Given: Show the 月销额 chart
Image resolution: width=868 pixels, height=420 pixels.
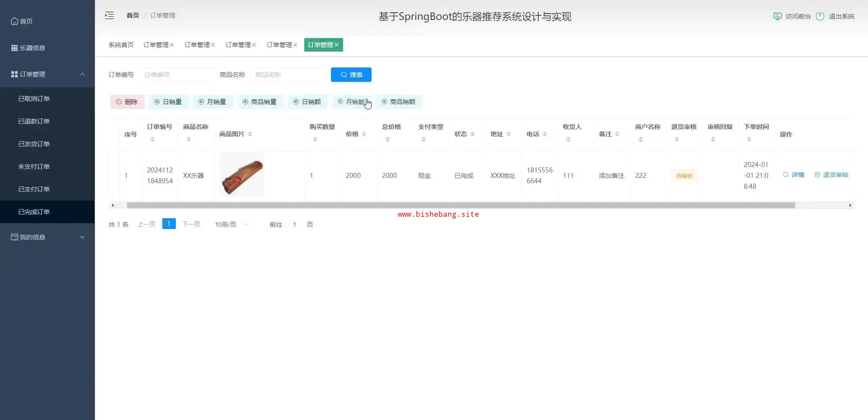Looking at the screenshot, I should click(x=352, y=102).
